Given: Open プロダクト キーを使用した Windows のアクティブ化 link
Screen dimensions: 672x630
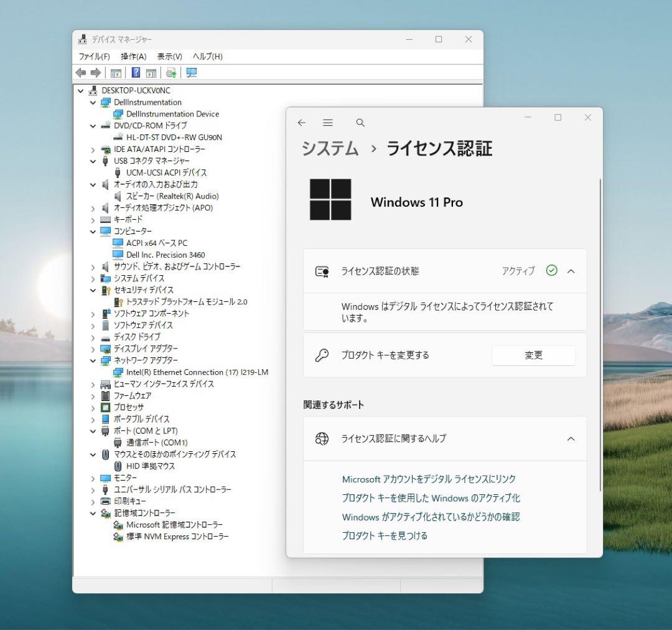Looking at the screenshot, I should pos(431,498).
